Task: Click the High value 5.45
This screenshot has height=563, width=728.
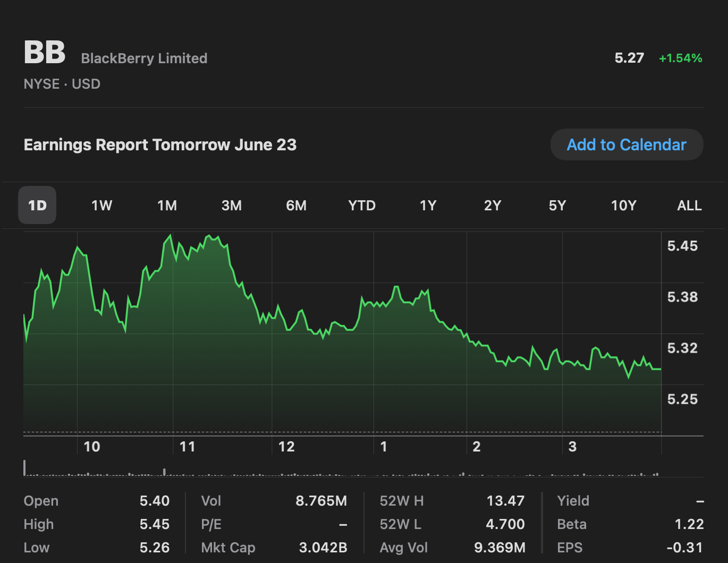Action: (155, 524)
